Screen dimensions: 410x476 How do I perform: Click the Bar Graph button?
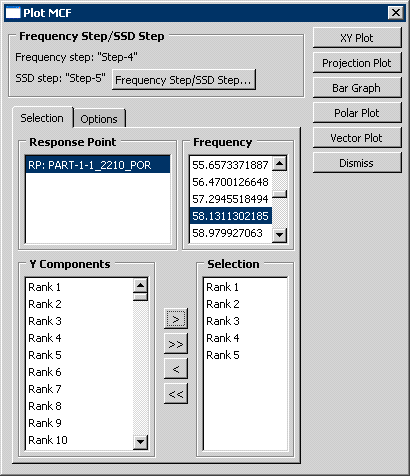click(x=357, y=88)
